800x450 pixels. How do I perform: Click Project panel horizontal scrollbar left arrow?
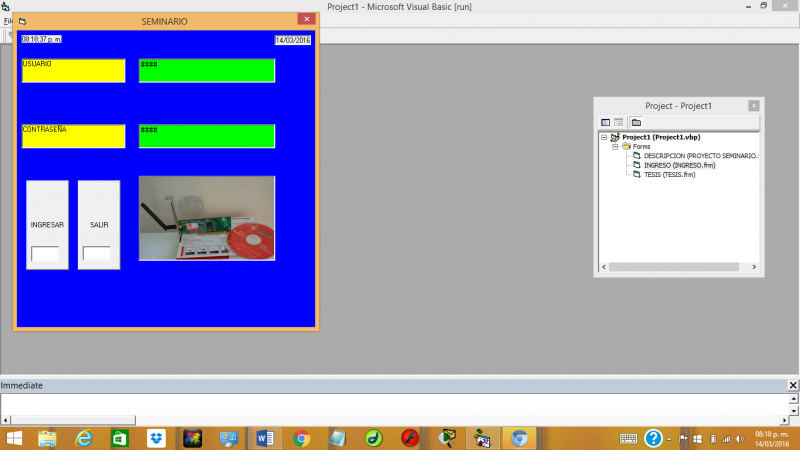tap(604, 267)
